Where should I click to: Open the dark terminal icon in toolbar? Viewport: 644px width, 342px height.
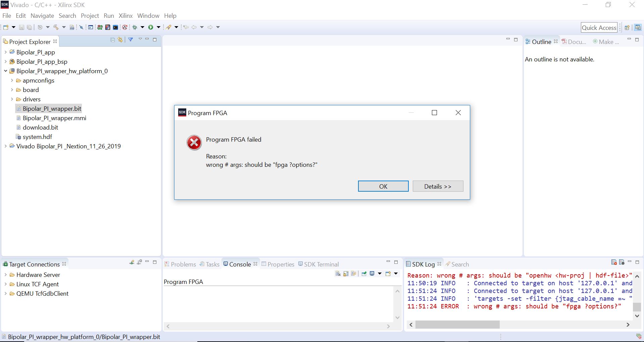coord(115,27)
